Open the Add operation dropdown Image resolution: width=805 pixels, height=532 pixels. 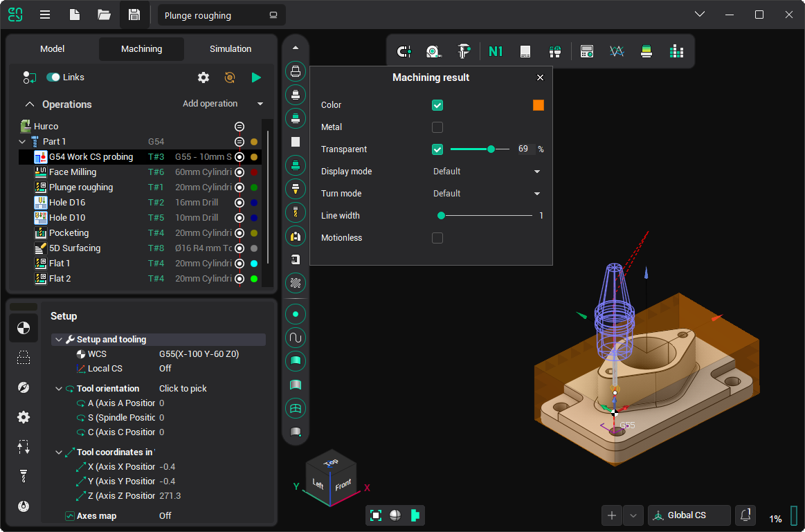[223, 104]
